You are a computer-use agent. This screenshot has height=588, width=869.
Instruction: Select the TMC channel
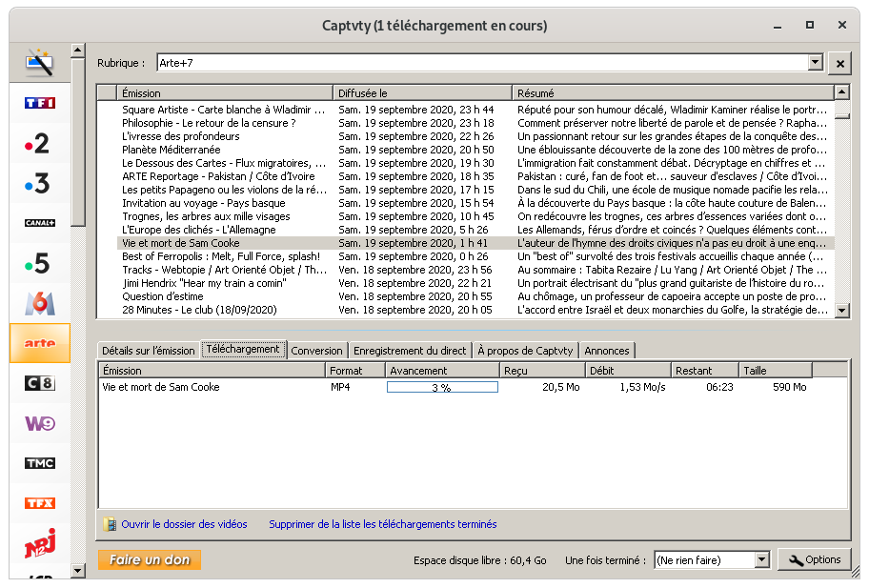click(x=39, y=463)
